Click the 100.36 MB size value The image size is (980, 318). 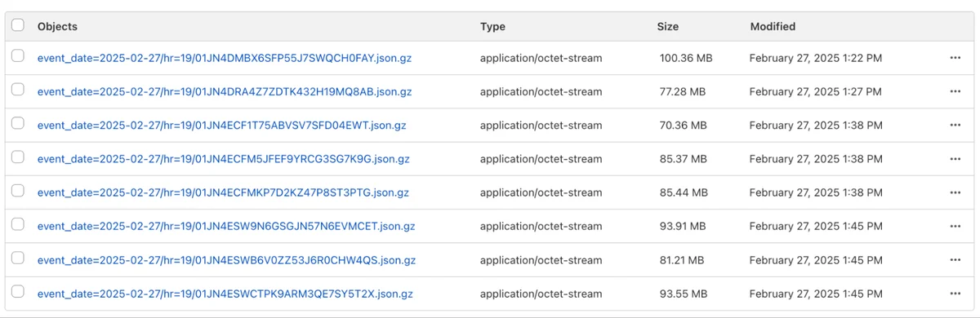click(x=686, y=59)
